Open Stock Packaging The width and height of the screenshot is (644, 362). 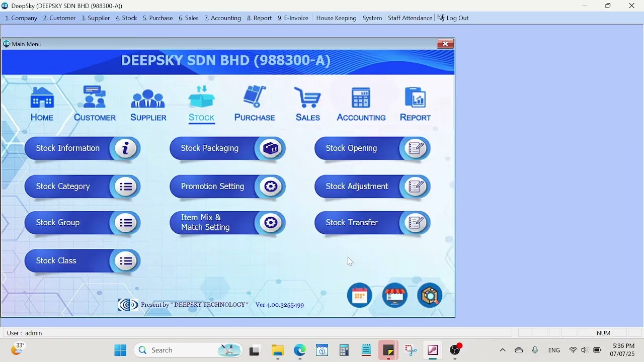227,148
